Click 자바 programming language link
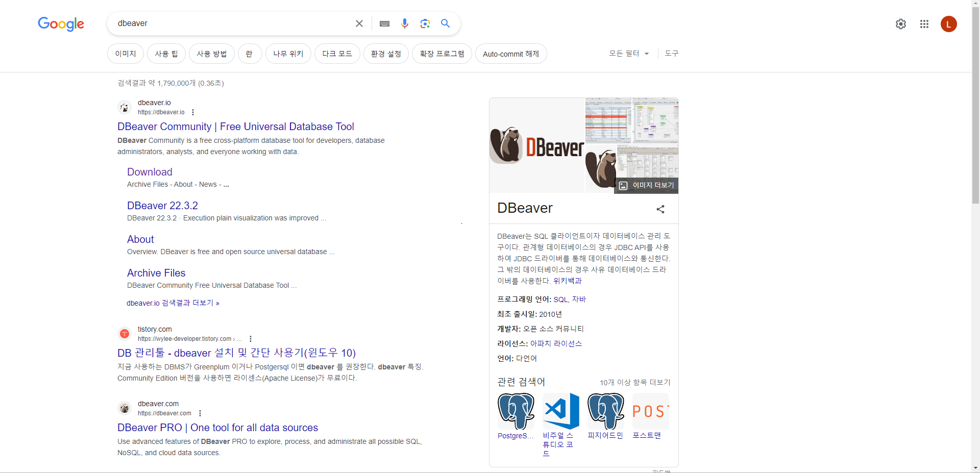This screenshot has width=980, height=473. click(x=579, y=300)
